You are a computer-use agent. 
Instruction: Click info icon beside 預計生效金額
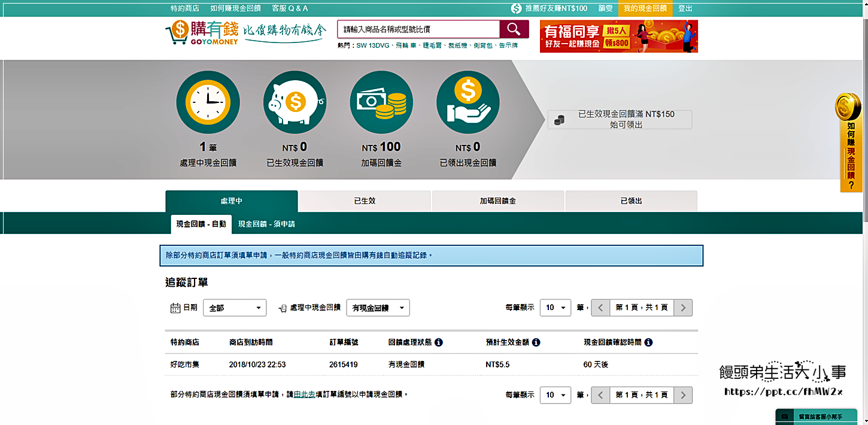click(536, 342)
